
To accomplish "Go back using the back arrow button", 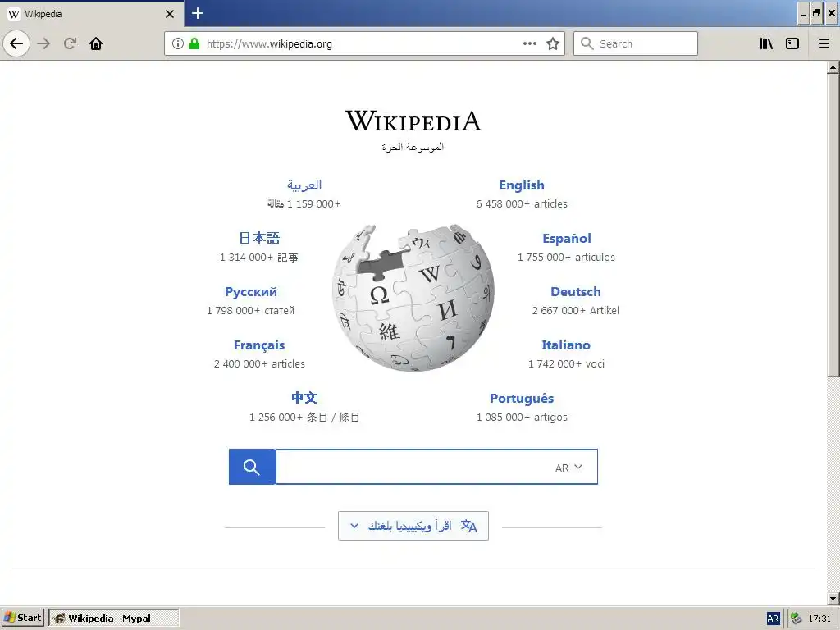I will pyautogui.click(x=16, y=43).
